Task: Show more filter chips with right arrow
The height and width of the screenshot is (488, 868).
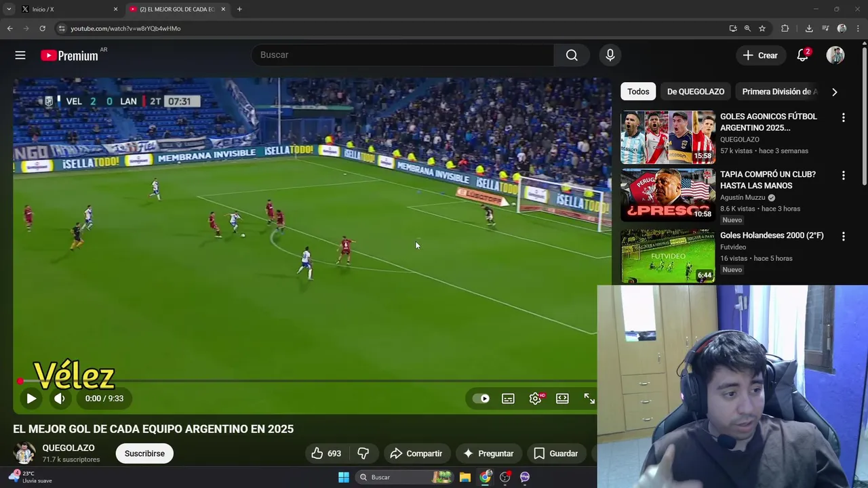Action: (x=835, y=91)
